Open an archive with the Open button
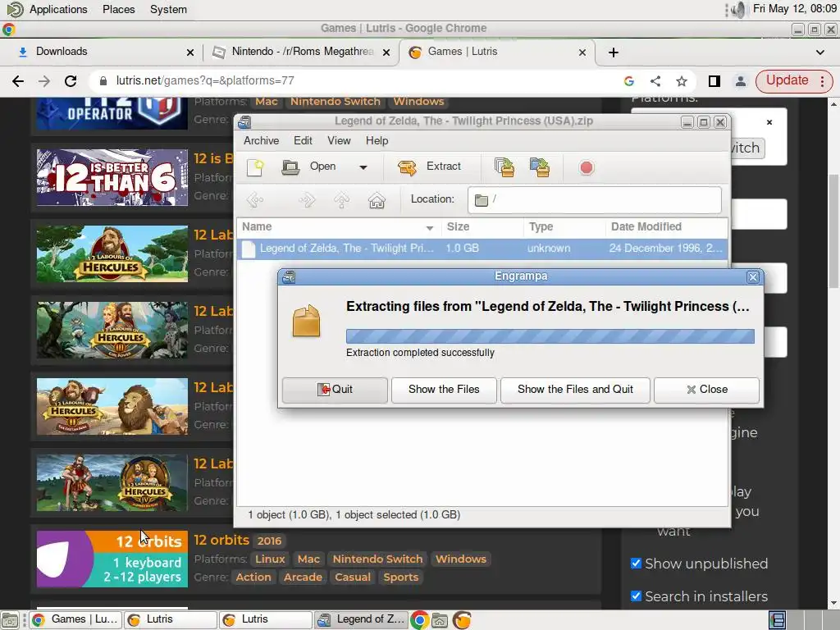840x630 pixels. pyautogui.click(x=309, y=167)
